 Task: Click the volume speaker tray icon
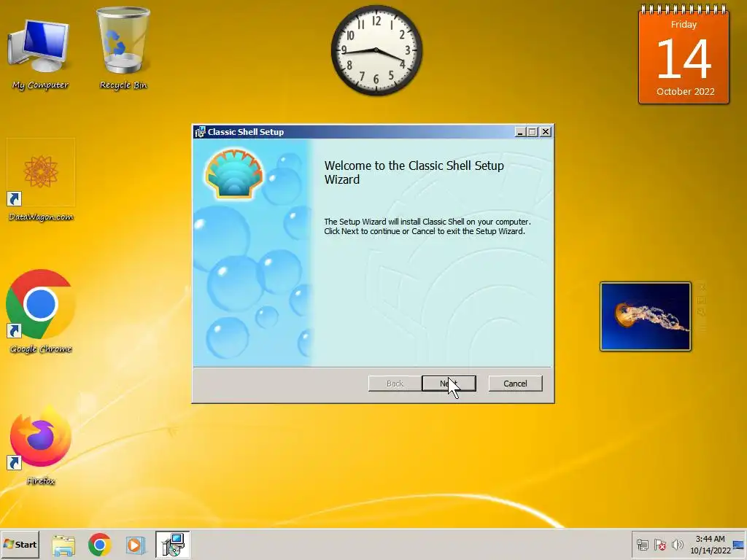click(677, 545)
